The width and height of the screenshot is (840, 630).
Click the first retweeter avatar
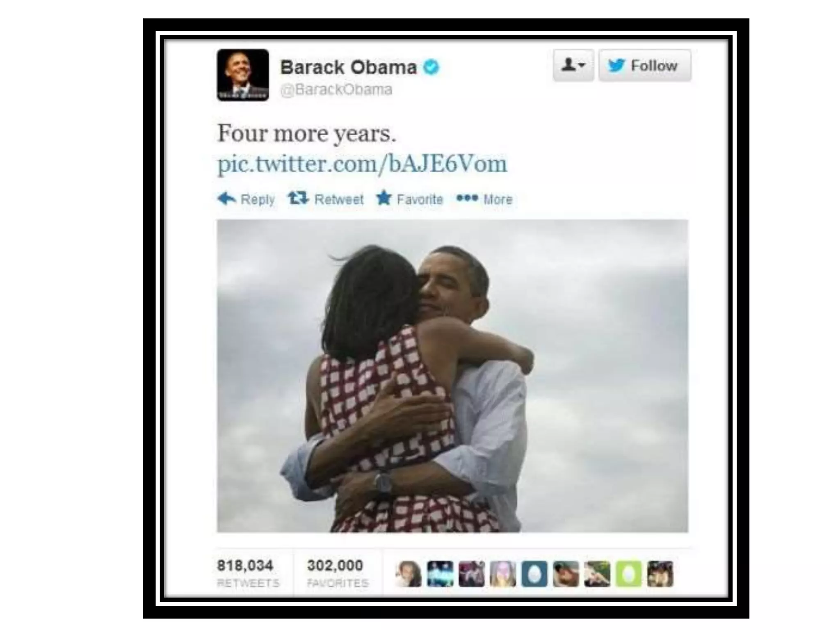tap(409, 574)
